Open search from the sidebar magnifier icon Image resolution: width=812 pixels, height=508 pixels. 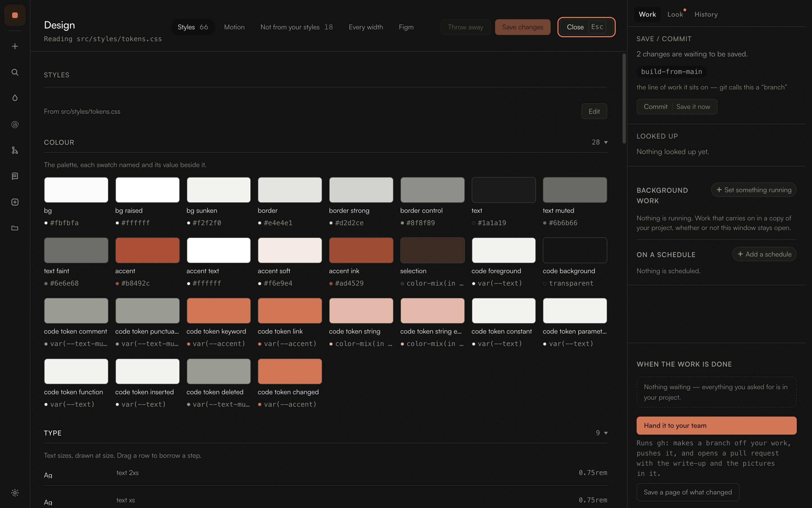[15, 72]
